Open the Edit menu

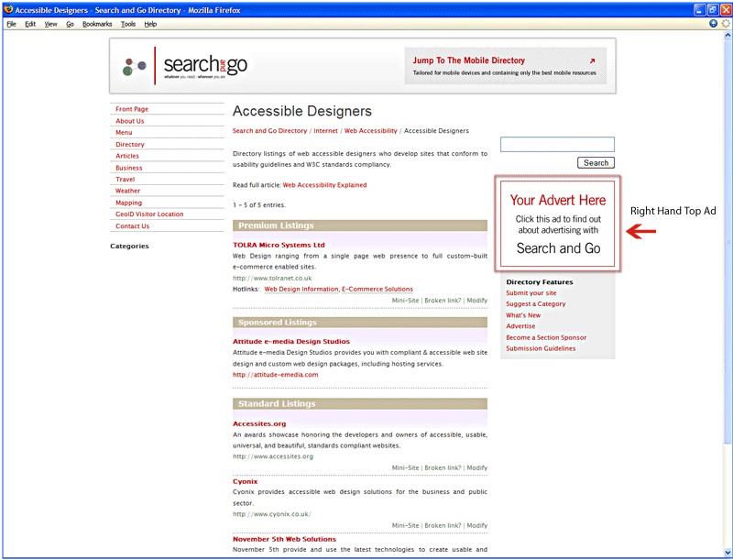click(30, 24)
